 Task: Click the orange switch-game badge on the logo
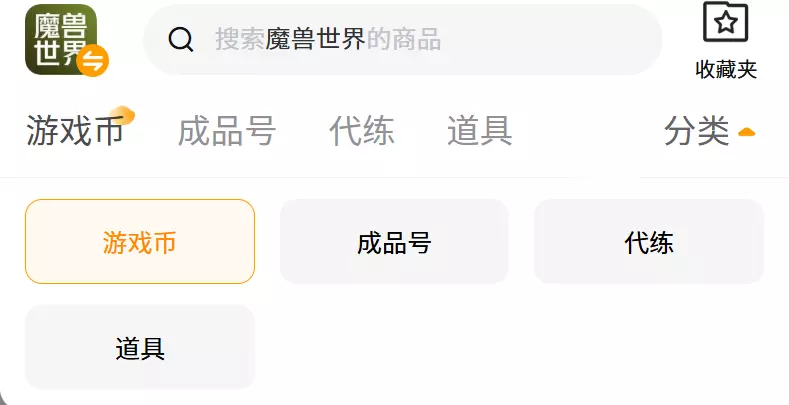(x=93, y=60)
